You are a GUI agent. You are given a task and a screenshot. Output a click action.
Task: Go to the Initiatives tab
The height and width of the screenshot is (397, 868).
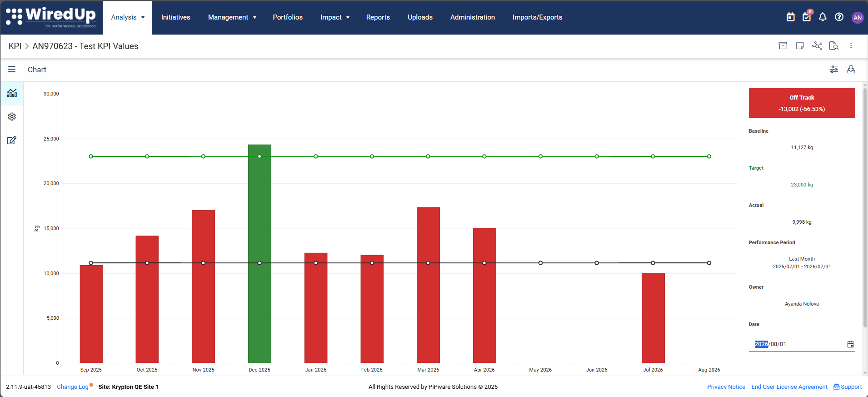(176, 17)
